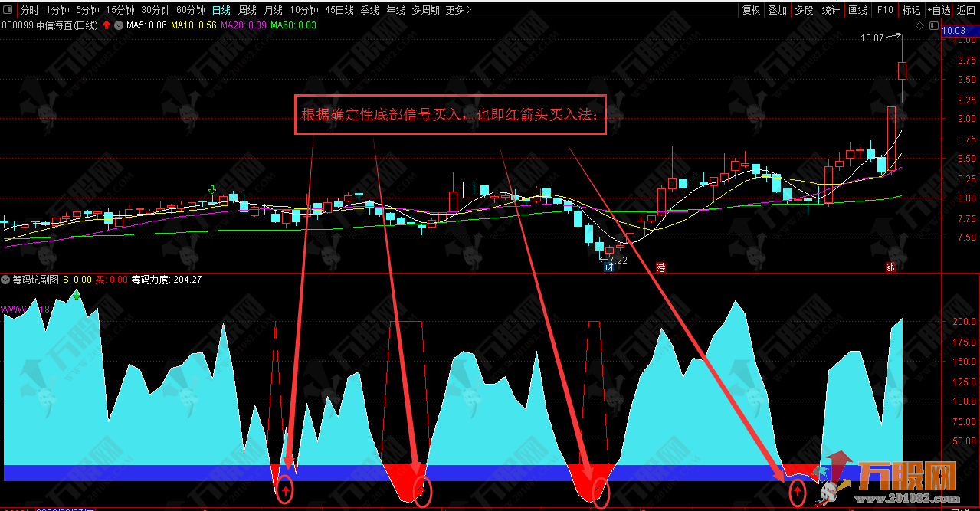The width and height of the screenshot is (980, 511).
Task: Open the 多股 multi-stock view
Action: click(804, 10)
